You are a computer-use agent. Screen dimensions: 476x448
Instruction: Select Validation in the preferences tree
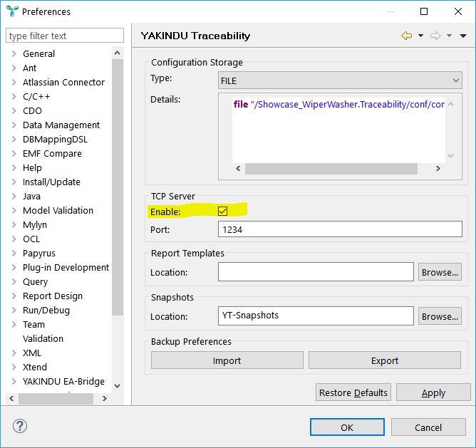(43, 338)
